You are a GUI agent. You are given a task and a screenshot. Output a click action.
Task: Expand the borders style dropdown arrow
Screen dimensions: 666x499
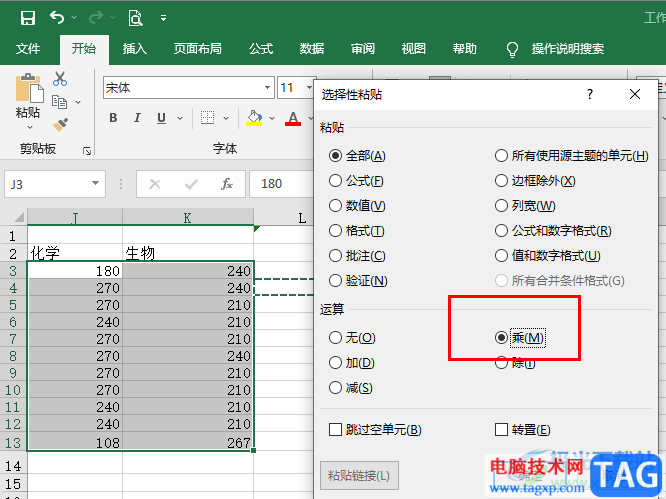(226, 118)
